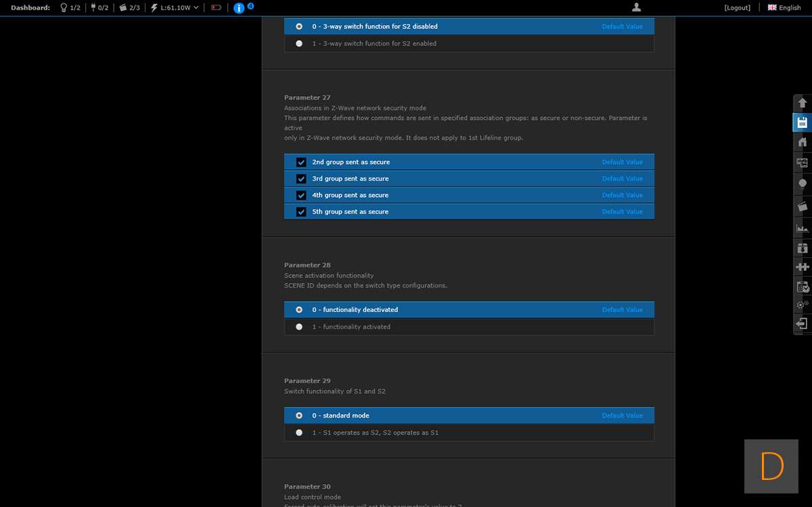Click the lights 1/2 dashboard item
This screenshot has height=507, width=812.
70,8
